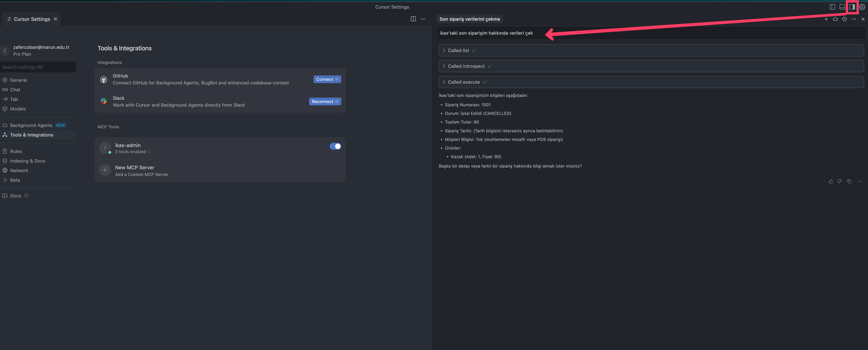This screenshot has height=350, width=868.
Task: Give thumbs up to the response
Action: [831, 181]
